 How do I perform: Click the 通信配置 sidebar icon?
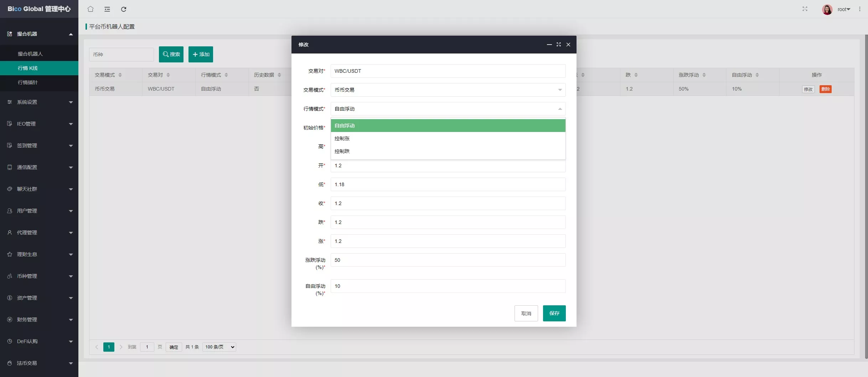10,167
